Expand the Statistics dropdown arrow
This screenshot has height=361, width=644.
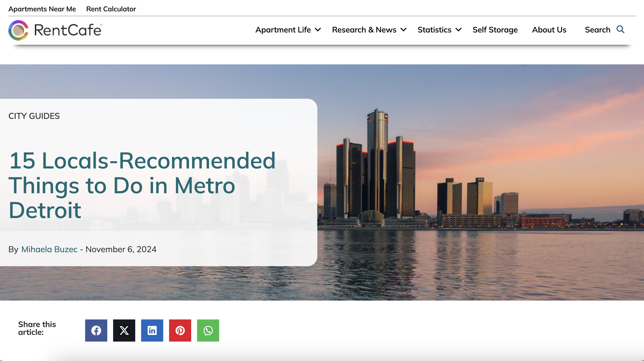(459, 30)
